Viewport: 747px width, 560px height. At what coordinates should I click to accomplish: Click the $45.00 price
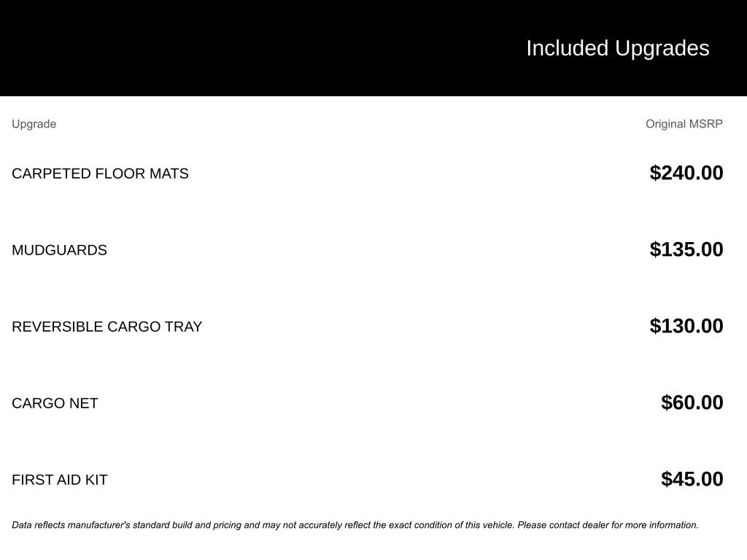coord(692,479)
